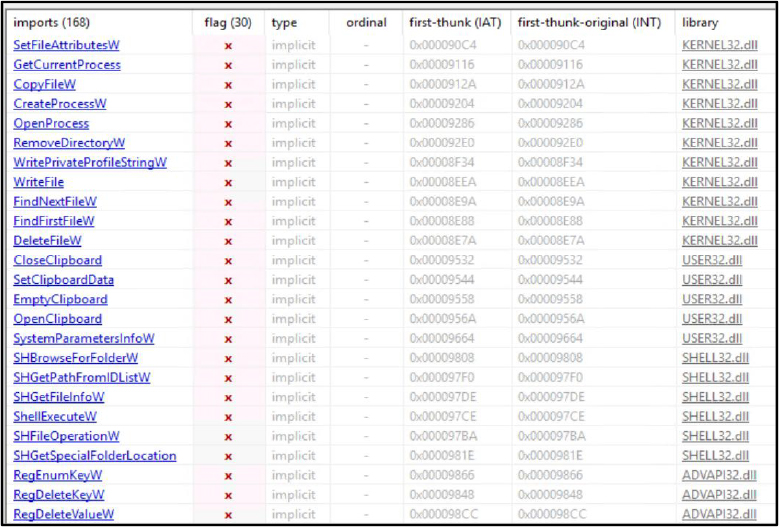Image resolution: width=779 pixels, height=527 pixels.
Task: Open the SHFileOperationW import link
Action: pos(67,436)
